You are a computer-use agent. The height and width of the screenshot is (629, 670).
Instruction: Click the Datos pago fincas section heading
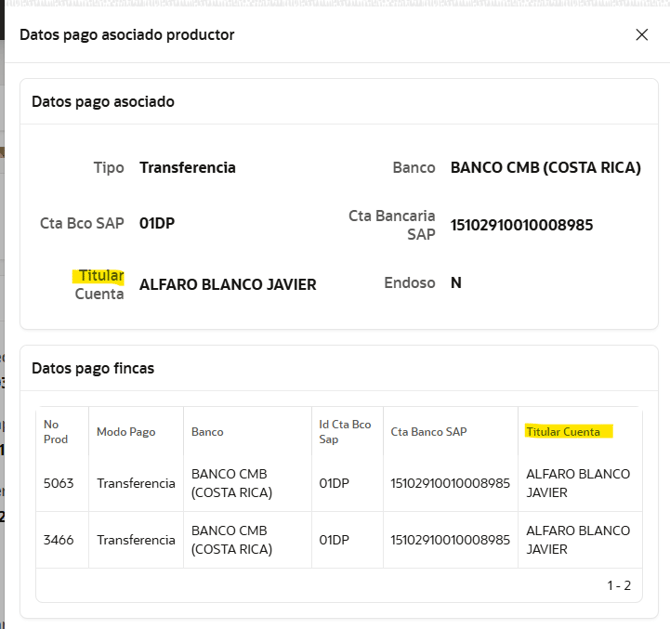click(93, 368)
